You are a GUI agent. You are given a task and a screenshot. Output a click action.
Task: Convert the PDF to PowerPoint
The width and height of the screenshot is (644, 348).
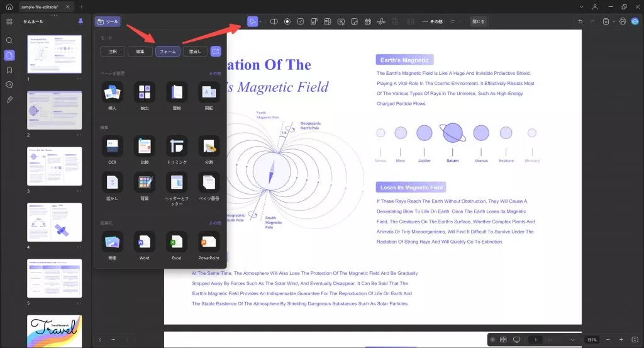click(209, 242)
